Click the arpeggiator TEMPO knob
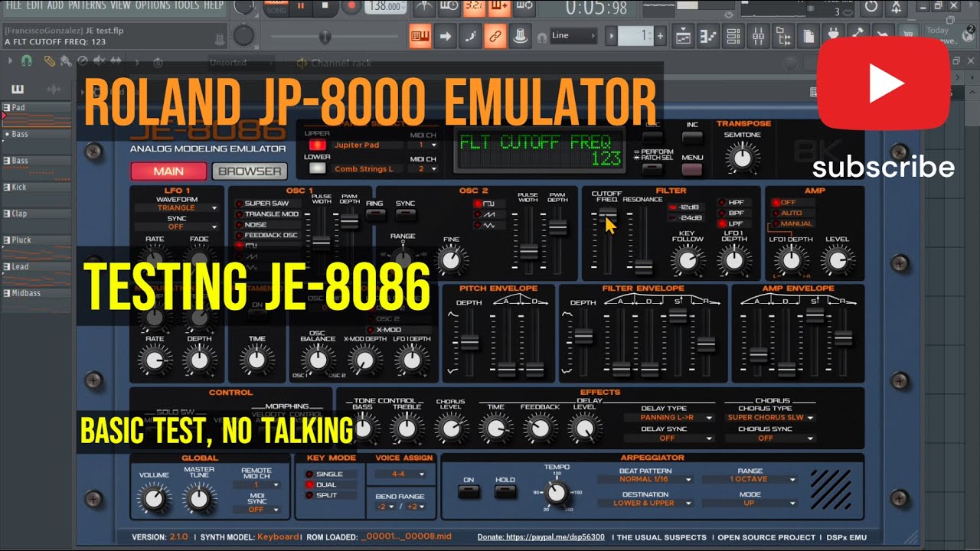The height and width of the screenshot is (551, 980). coord(557,493)
